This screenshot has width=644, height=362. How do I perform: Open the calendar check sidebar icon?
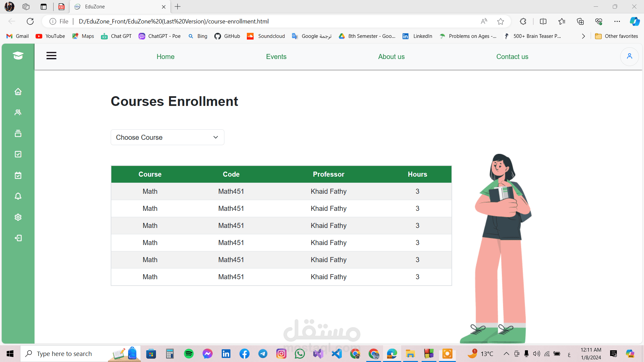click(18, 175)
